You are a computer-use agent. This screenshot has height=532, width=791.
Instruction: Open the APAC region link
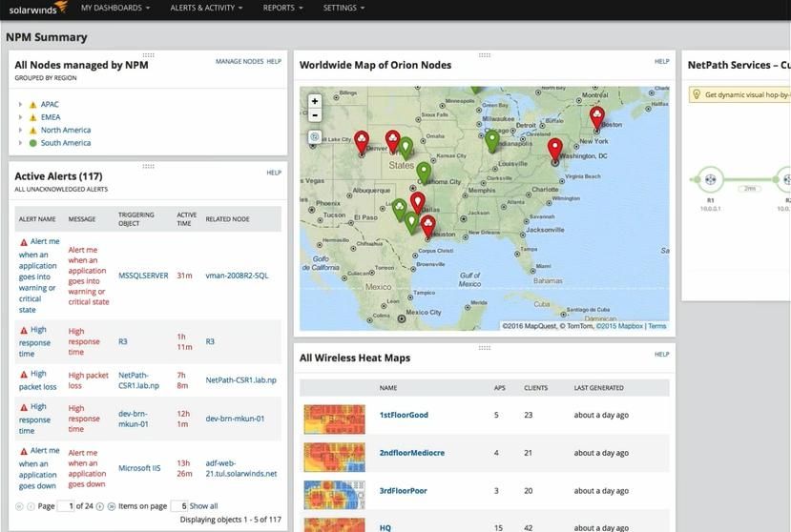pos(50,104)
